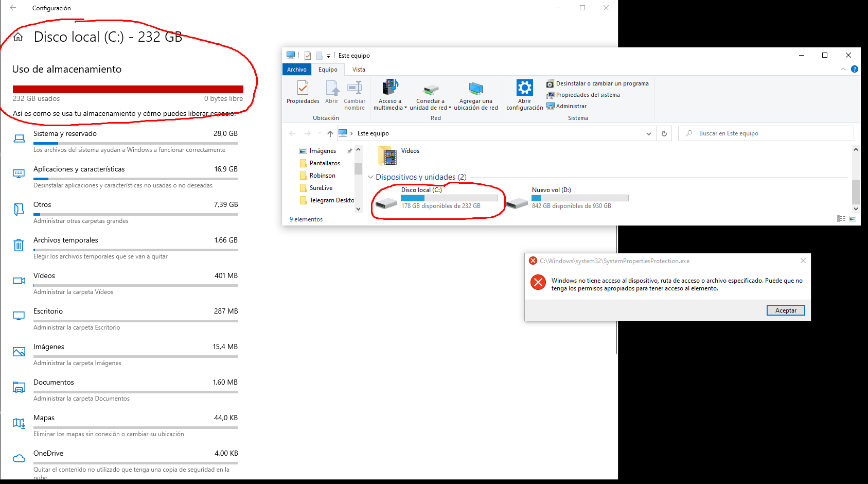Select SureLive folder in navigation pane

pos(321,188)
